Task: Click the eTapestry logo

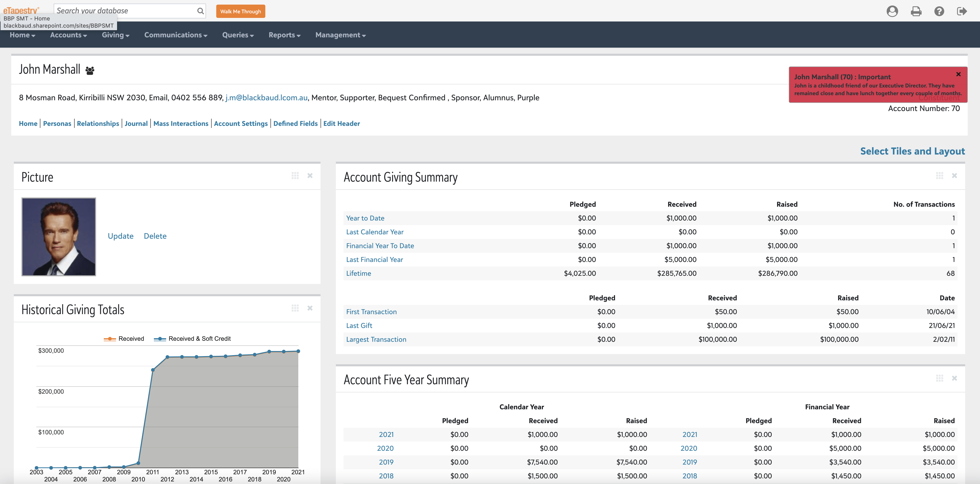Action: tap(21, 10)
